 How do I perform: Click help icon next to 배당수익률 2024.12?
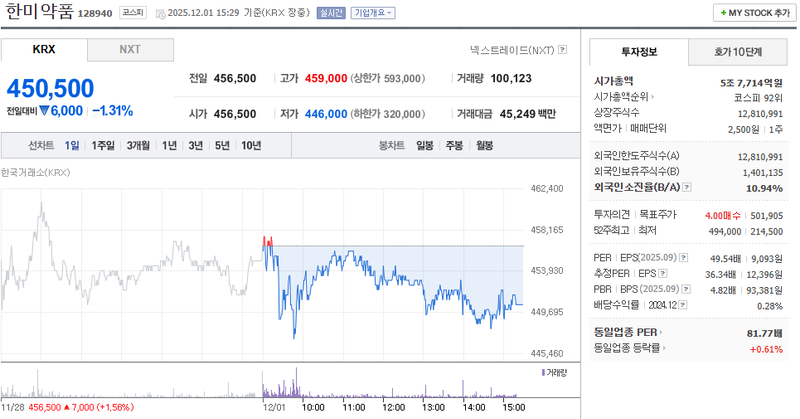[683, 305]
